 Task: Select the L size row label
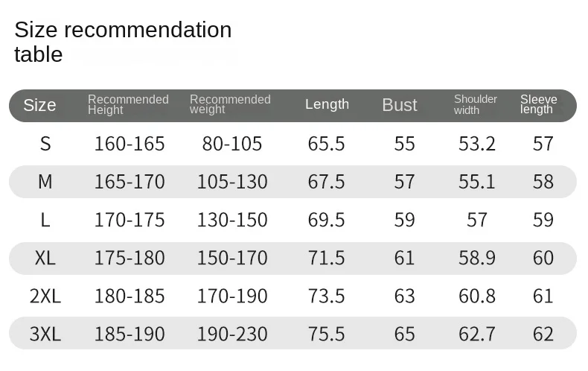click(x=45, y=220)
